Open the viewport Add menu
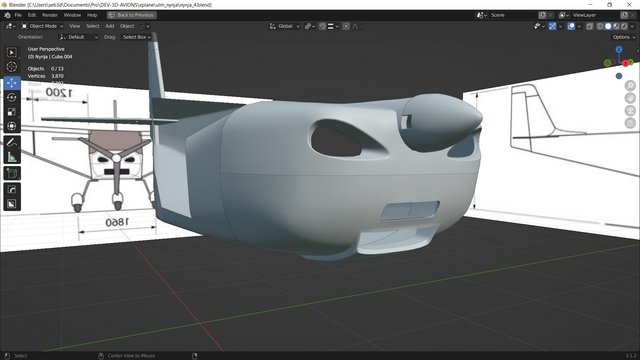Viewport: 640px width, 360px height. coord(110,26)
